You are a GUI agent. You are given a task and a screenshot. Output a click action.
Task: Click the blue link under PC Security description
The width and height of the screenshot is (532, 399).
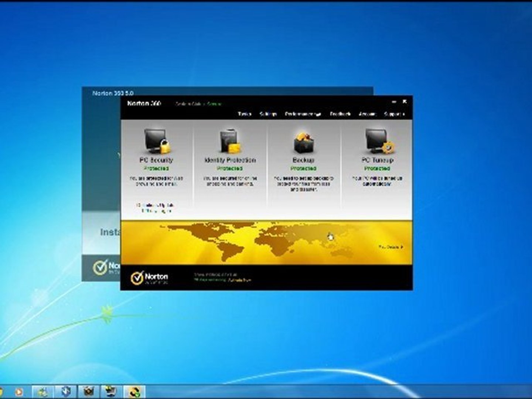pos(155,208)
